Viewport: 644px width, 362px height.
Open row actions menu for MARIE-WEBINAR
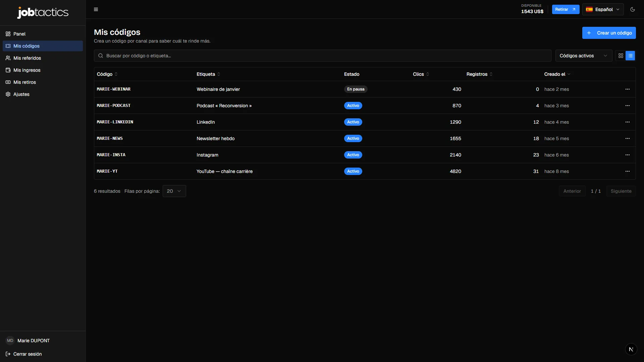tap(628, 89)
